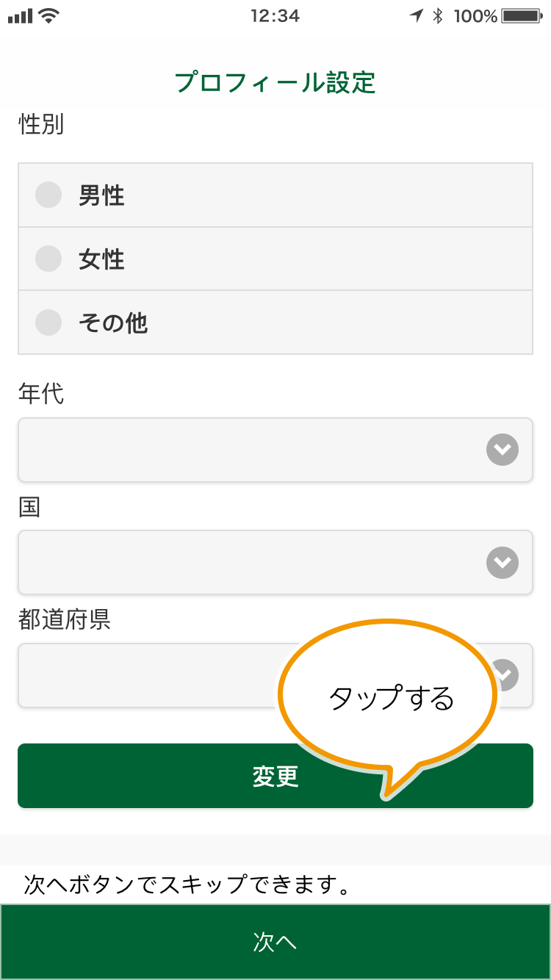The width and height of the screenshot is (551, 980).
Task: Tap the Bluetooth icon in status bar
Action: pos(438,15)
